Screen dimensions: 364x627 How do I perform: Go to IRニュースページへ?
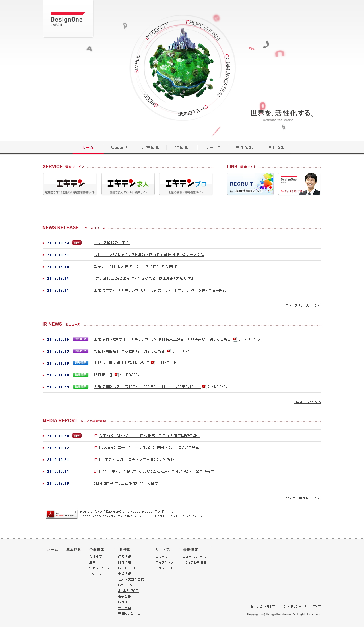click(307, 402)
